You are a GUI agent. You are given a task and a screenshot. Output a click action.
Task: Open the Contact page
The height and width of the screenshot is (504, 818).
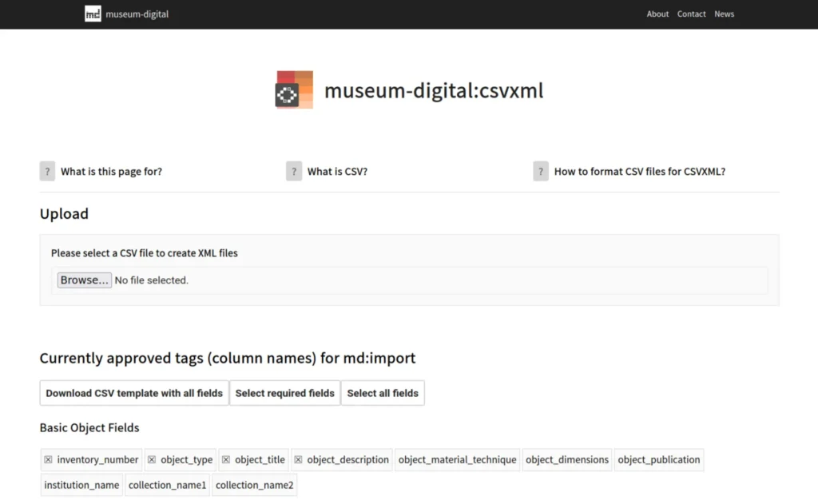coord(691,14)
